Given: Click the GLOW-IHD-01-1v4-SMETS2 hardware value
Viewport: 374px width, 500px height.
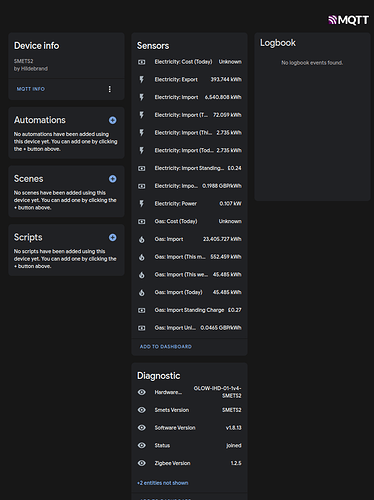Looking at the screenshot, I should (x=218, y=392).
